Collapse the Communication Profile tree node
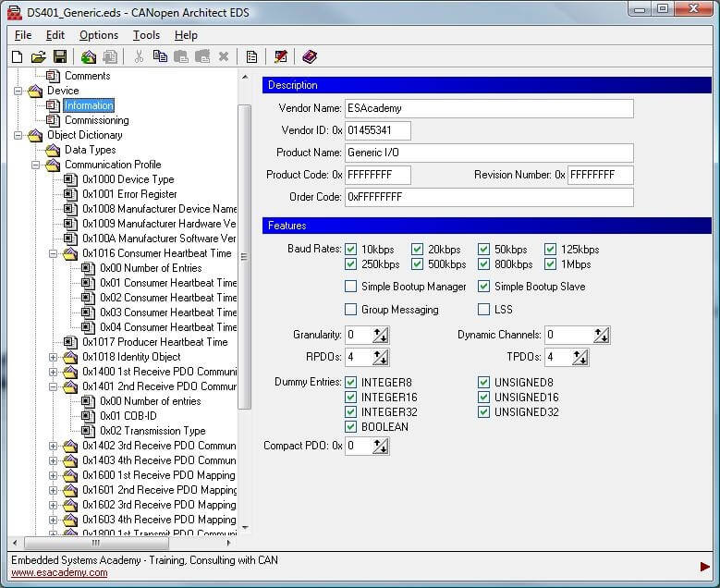 (x=36, y=165)
